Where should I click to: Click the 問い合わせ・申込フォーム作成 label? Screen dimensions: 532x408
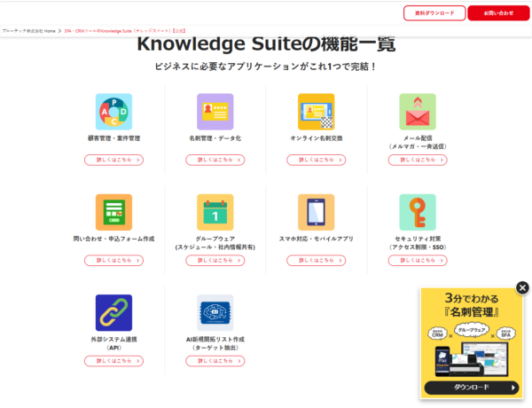pyautogui.click(x=113, y=239)
